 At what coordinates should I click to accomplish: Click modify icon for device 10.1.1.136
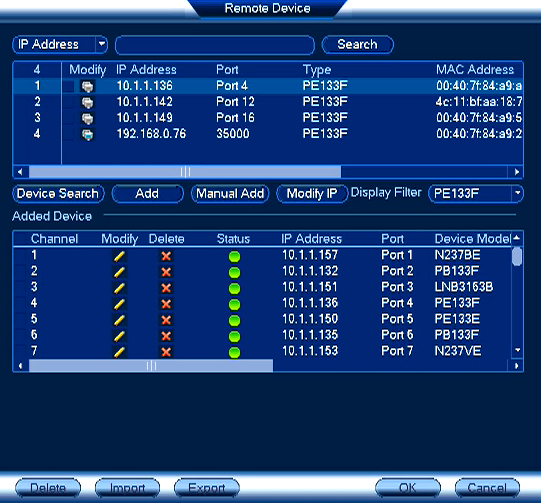coord(88,86)
